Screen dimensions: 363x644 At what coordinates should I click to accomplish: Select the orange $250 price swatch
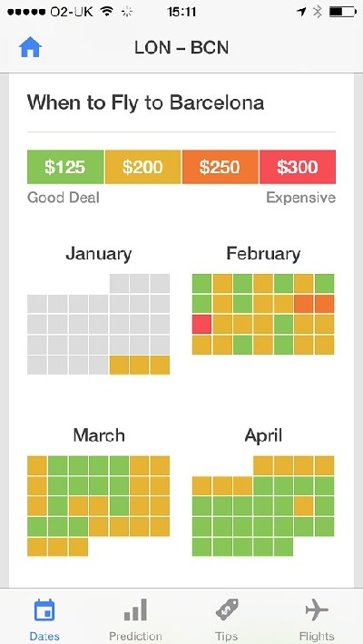tap(220, 167)
